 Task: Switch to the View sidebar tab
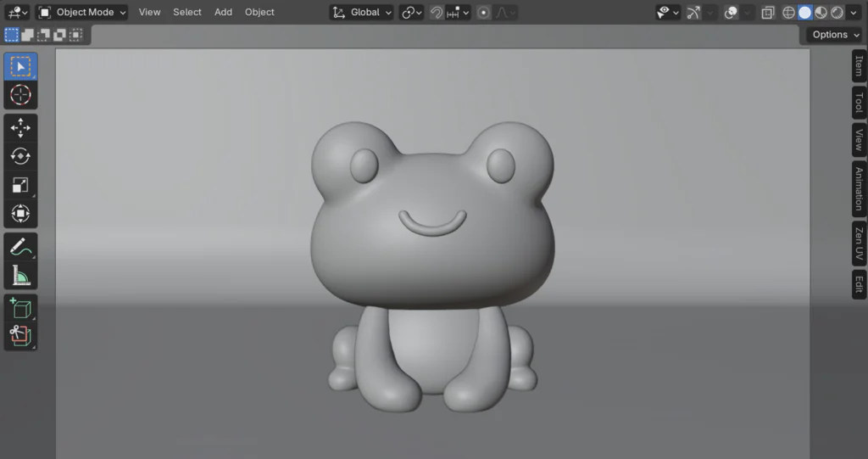coord(859,140)
